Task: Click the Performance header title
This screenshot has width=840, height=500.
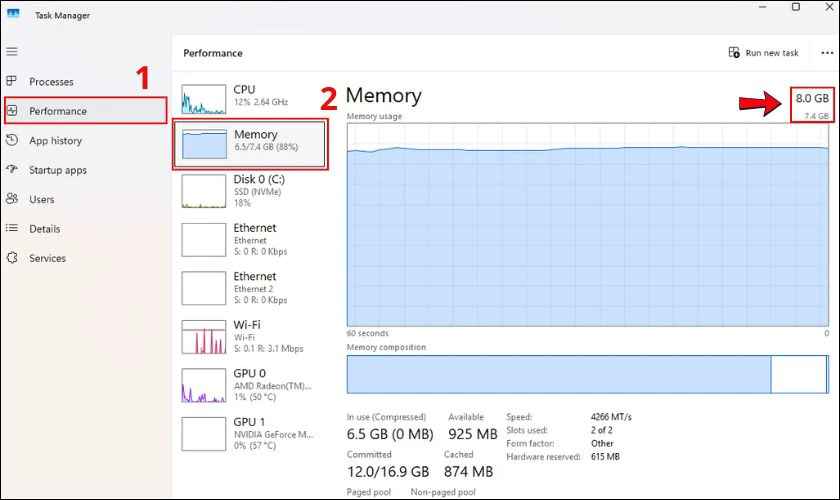Action: 213,53
